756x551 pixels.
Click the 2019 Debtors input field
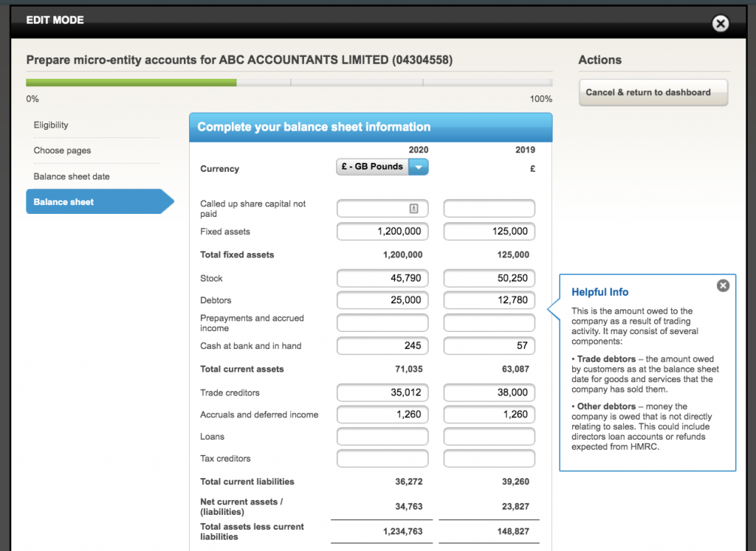[x=489, y=300]
